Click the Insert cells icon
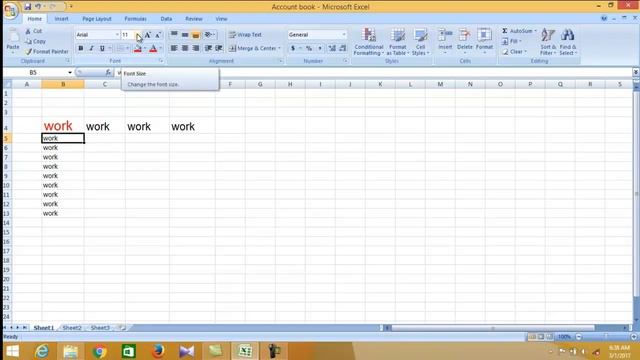Image resolution: width=640 pixels, height=360 pixels. tap(445, 36)
